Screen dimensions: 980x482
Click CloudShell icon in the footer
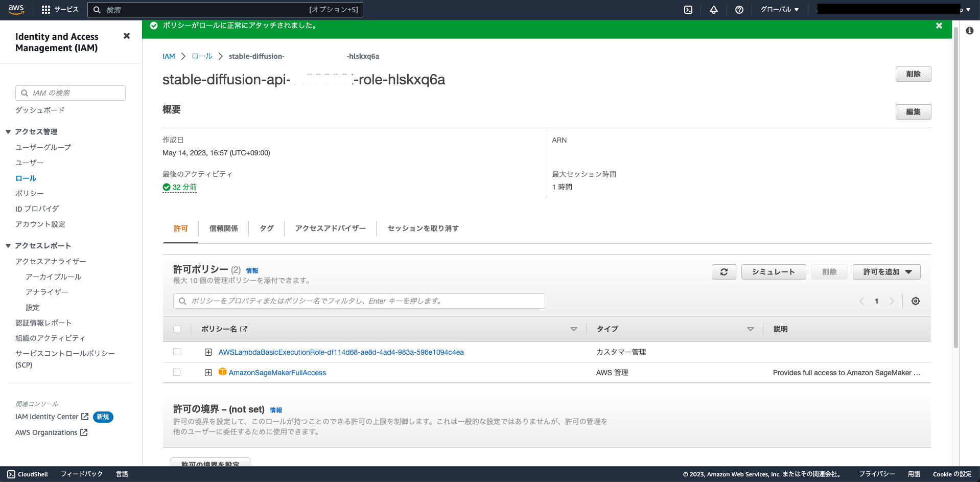point(11,474)
